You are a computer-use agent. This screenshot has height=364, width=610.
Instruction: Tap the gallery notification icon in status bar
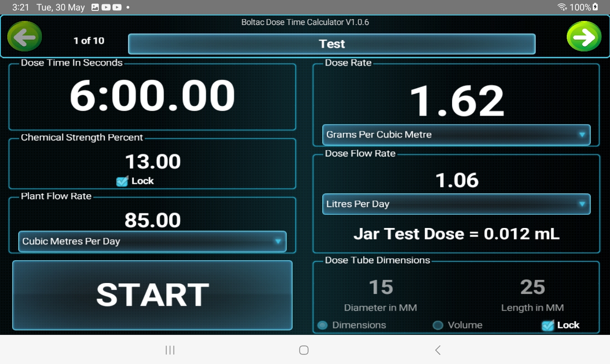pyautogui.click(x=95, y=7)
